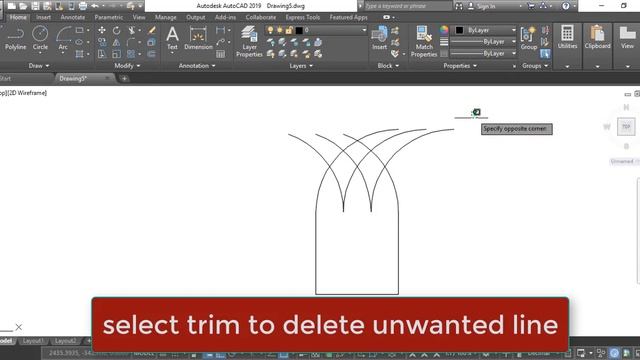Open the Insert block tool
This screenshot has width=640, height=360.
[379, 38]
